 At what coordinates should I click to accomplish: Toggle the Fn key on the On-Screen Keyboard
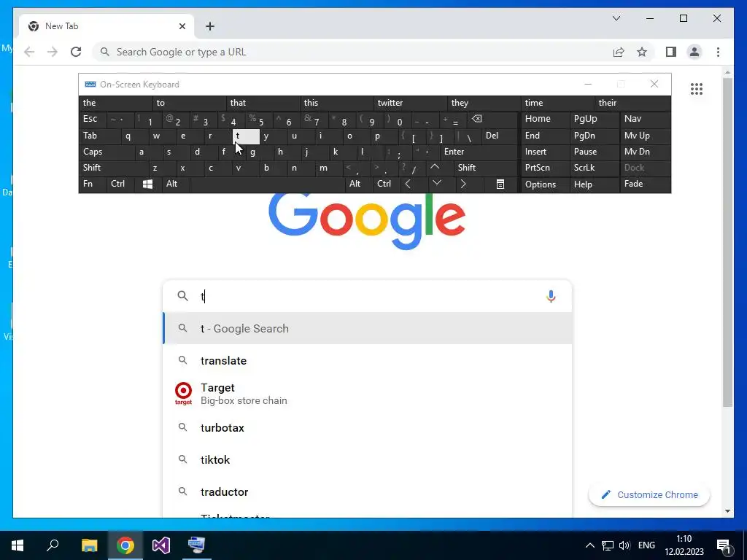point(93,184)
